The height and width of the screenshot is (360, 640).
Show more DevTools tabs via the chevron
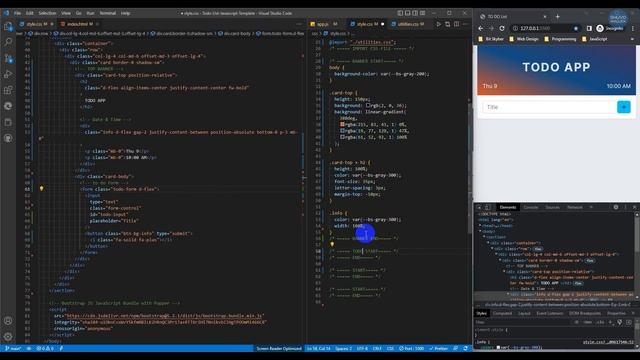591,207
